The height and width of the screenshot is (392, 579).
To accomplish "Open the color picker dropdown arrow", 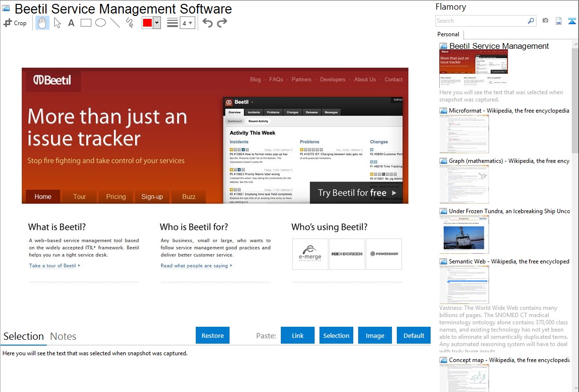I will tap(157, 23).
